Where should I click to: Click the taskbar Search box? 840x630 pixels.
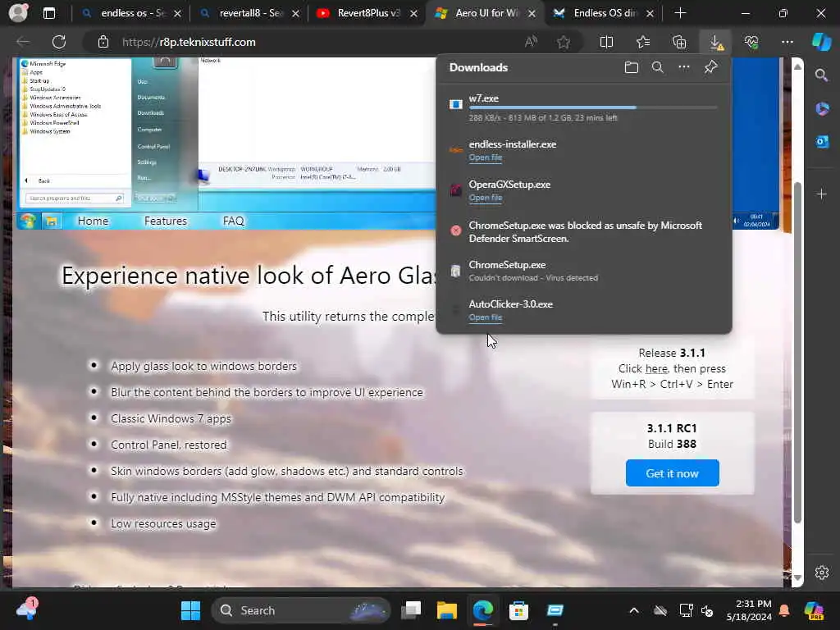300,610
